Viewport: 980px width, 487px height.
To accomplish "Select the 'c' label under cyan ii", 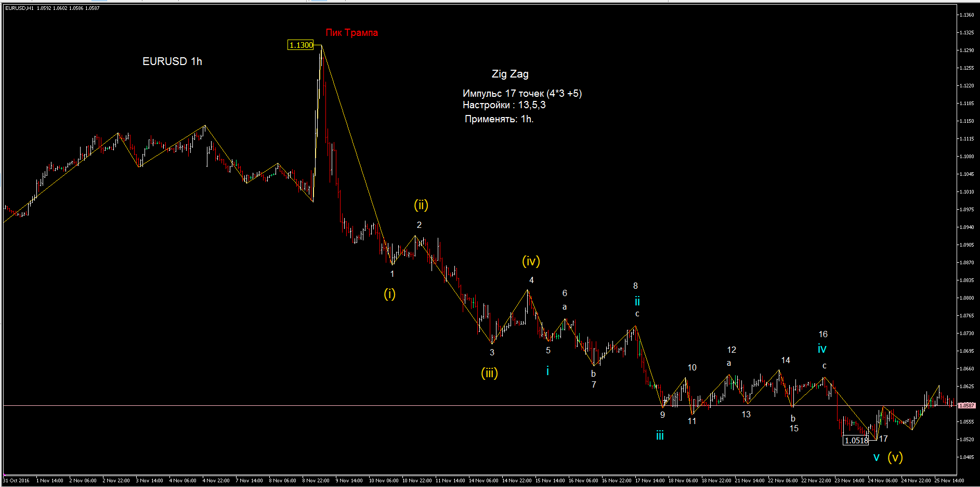I will click(637, 314).
